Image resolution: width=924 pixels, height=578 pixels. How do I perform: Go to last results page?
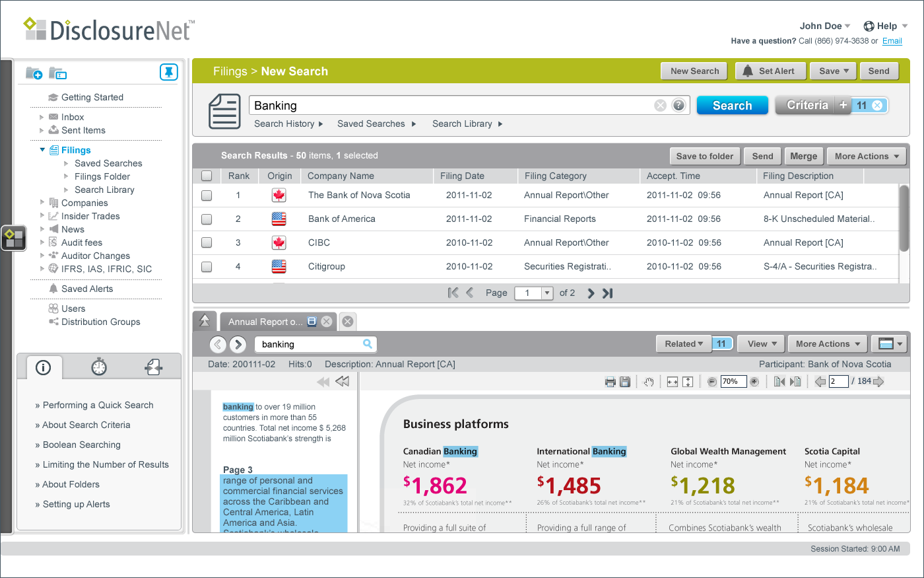pyautogui.click(x=608, y=293)
